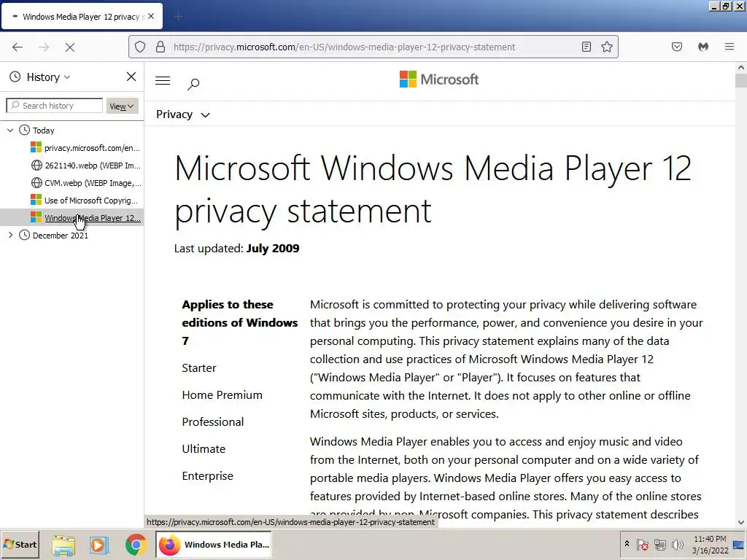Collapse the Today history group
This screenshot has width=747, height=560.
10,130
